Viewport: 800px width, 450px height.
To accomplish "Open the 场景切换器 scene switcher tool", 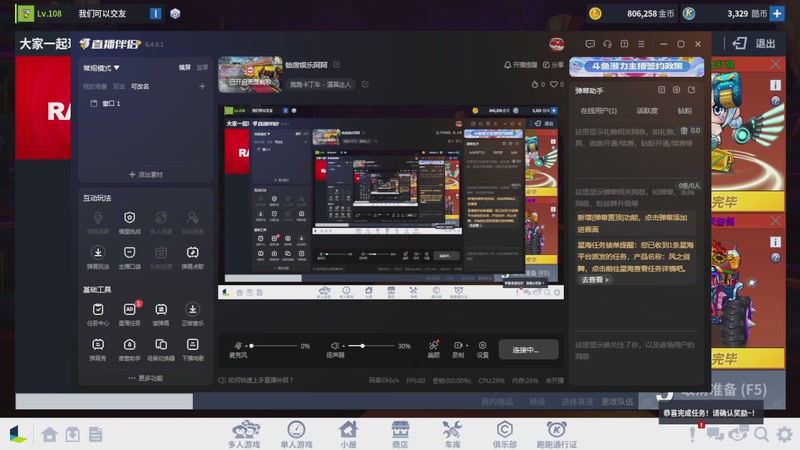I will 161,349.
